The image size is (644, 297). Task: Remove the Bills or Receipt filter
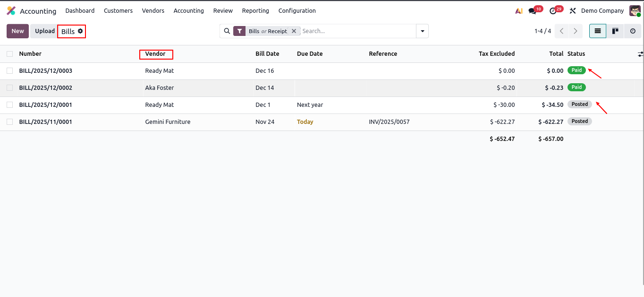click(294, 31)
